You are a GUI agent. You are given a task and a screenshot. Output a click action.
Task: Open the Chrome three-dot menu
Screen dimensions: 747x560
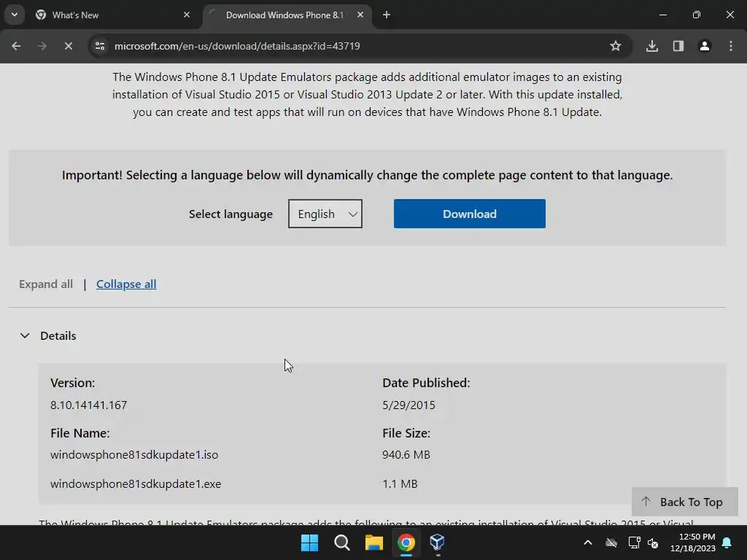click(x=731, y=46)
